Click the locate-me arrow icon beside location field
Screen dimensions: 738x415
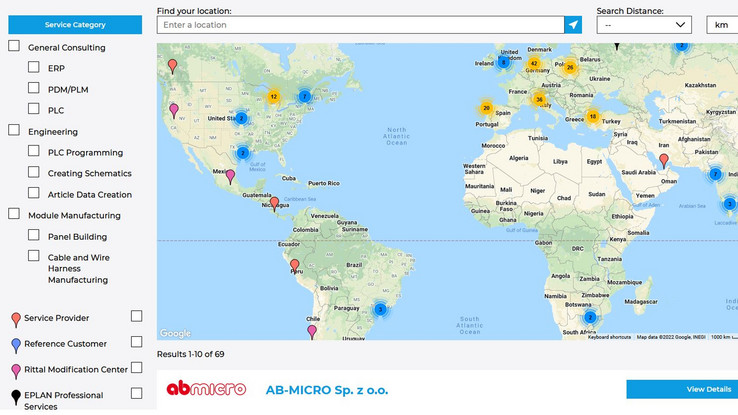[572, 25]
